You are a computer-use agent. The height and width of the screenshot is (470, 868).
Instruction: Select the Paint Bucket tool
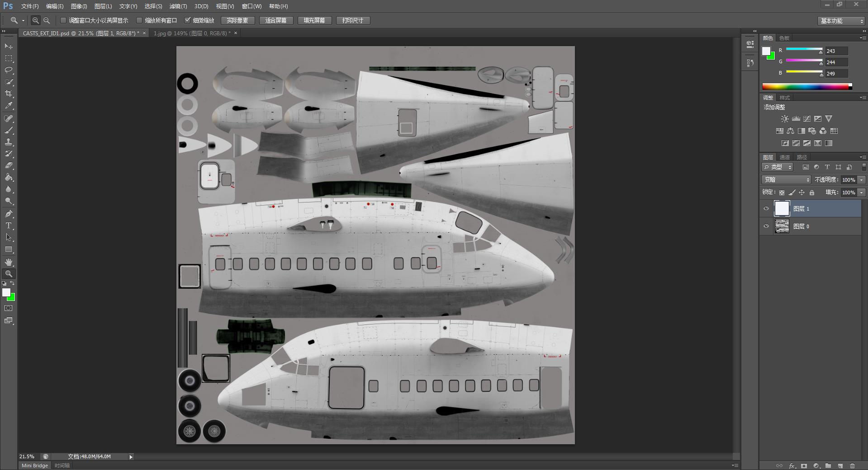9,178
